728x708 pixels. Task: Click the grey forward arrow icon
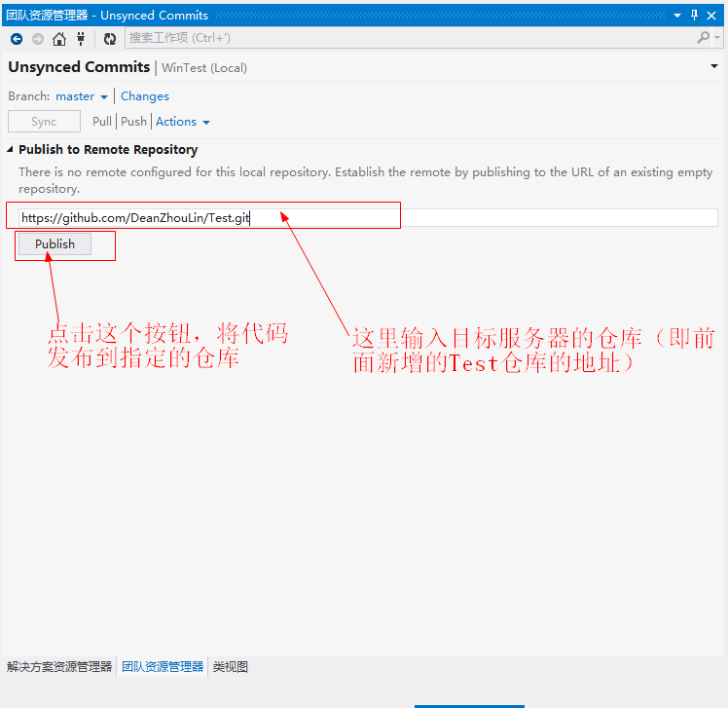click(x=38, y=39)
